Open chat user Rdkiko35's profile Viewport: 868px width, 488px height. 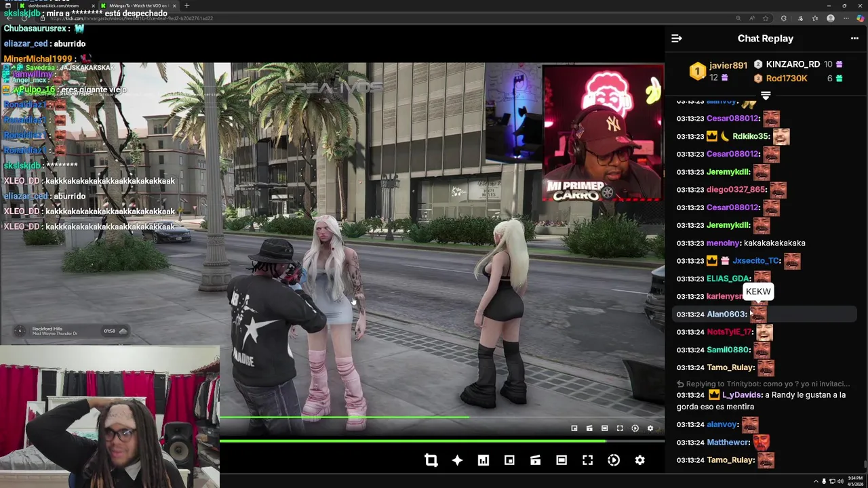751,136
